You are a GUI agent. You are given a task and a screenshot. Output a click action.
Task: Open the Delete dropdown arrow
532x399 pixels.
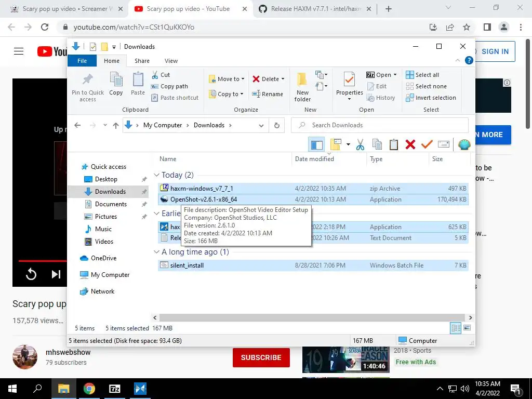tap(283, 79)
